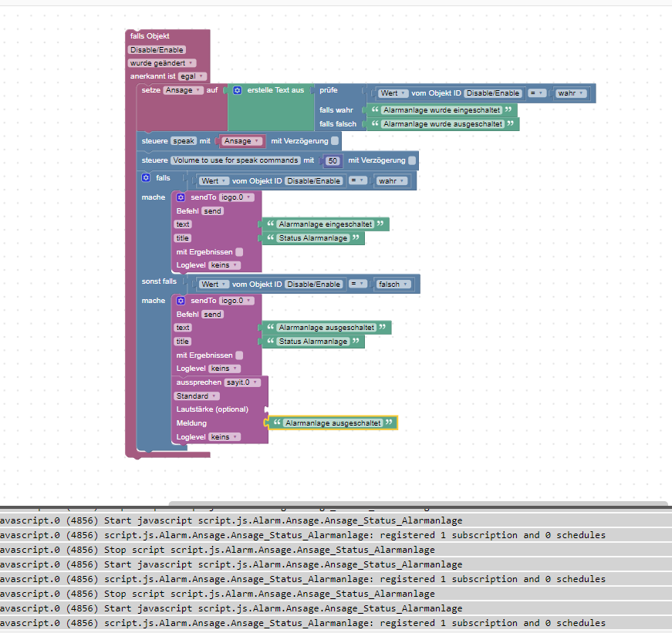Open the 'falsch' dropdown in sonst falls
Screen dimensions: 672x633
pyautogui.click(x=393, y=284)
